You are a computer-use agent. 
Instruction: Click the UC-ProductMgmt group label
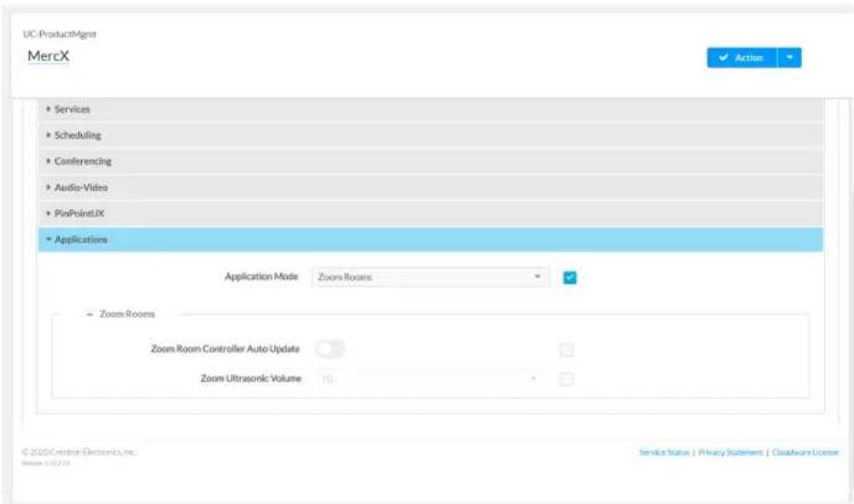pyautogui.click(x=60, y=34)
